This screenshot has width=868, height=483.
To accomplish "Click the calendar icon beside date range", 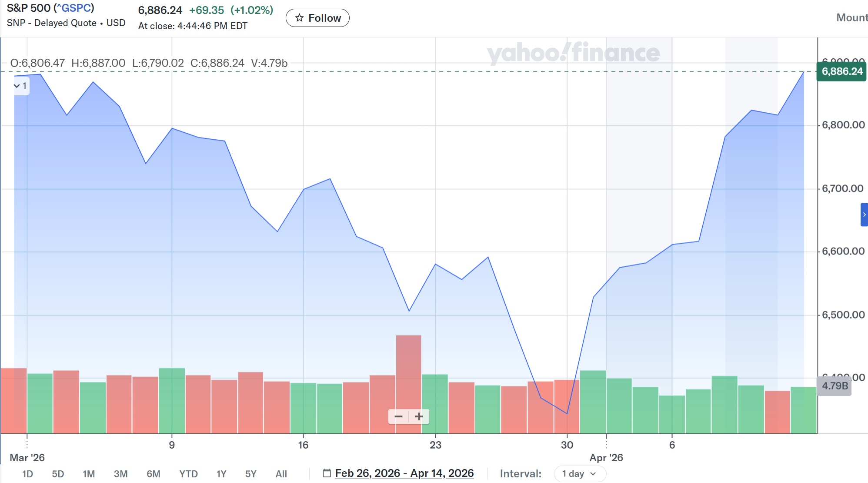I will [x=327, y=473].
